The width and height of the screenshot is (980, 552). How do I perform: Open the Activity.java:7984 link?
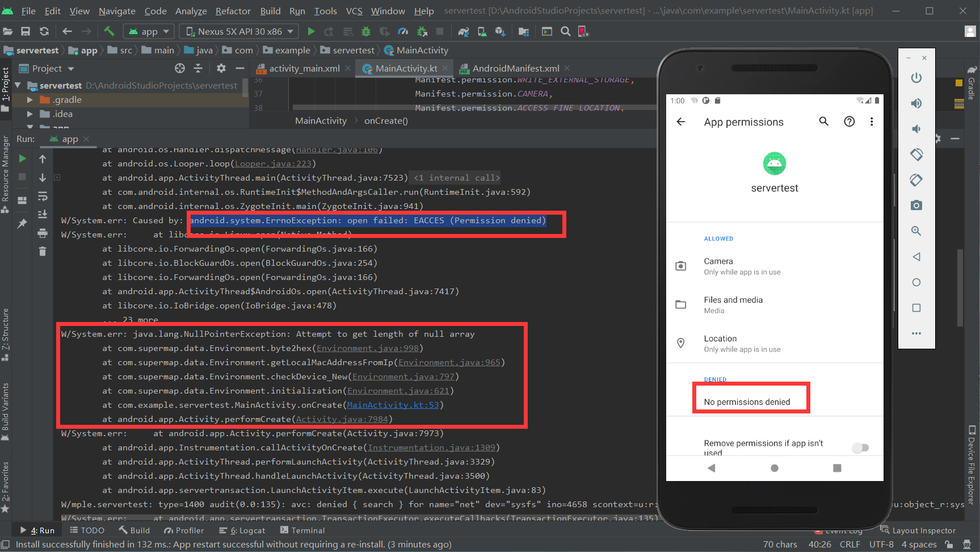point(342,419)
